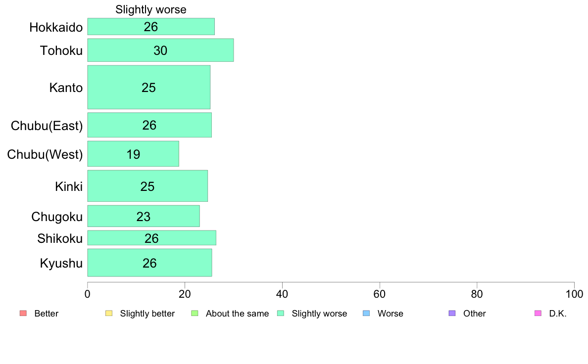Click the About the same legend text

[x=238, y=314]
